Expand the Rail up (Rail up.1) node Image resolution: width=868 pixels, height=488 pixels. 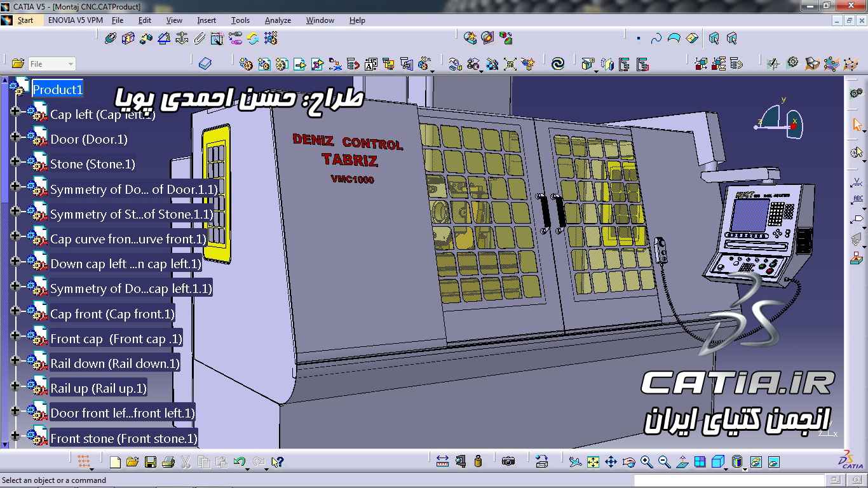click(x=15, y=386)
